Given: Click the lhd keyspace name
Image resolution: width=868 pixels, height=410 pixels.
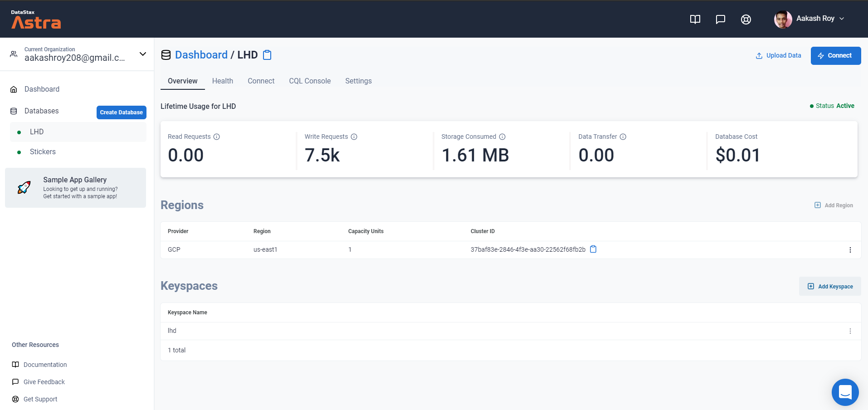Looking at the screenshot, I should pos(172,331).
